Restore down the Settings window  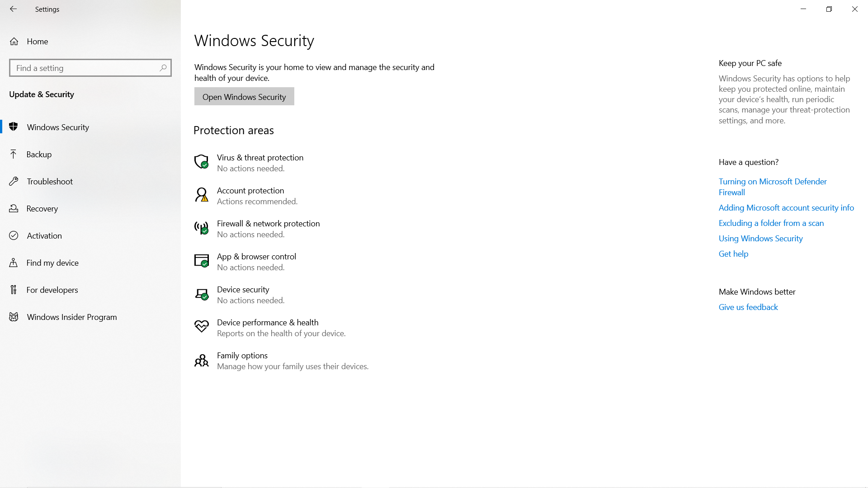click(x=829, y=9)
